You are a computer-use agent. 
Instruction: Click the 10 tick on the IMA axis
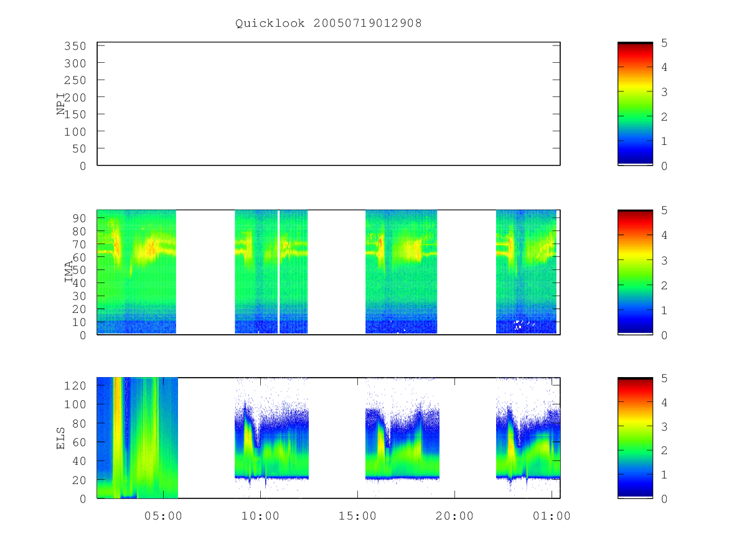coord(80,322)
